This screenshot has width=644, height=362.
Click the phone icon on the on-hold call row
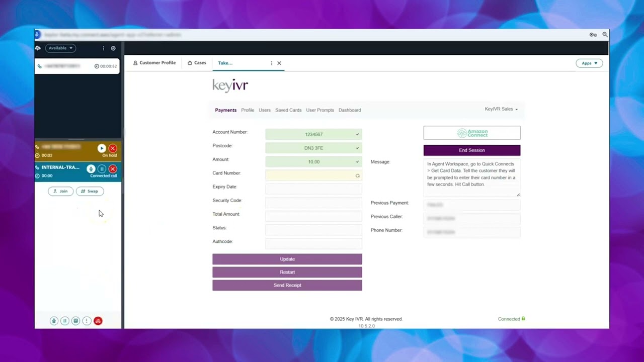pyautogui.click(x=37, y=147)
